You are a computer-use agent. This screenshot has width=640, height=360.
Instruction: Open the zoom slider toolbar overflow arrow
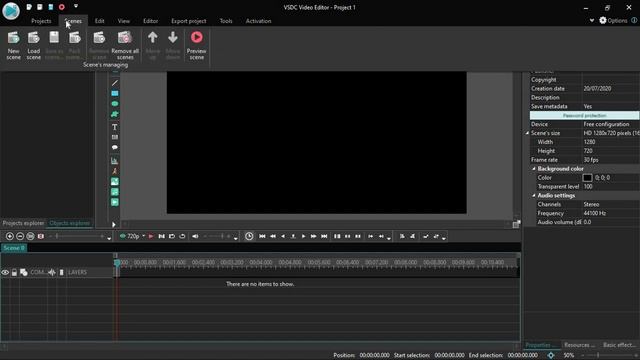pyautogui.click(x=109, y=238)
